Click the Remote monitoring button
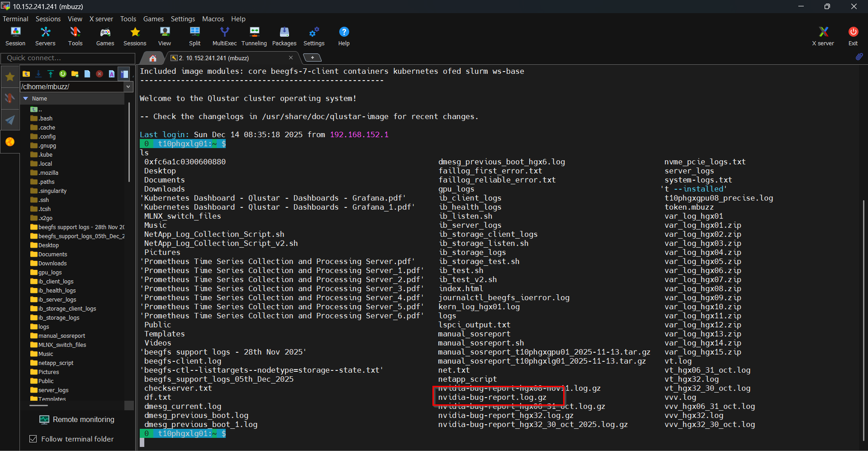 pos(77,419)
